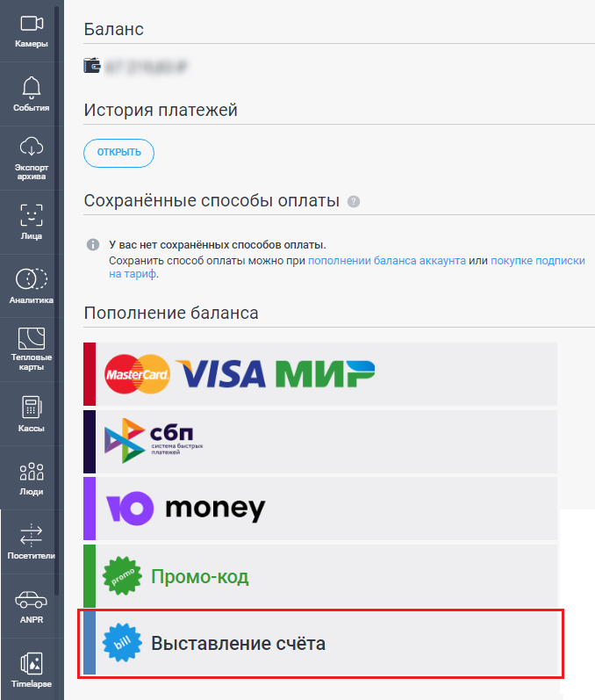Screen dimensions: 595x700
Task: Choose СБП fast payment system option
Action: coord(320,441)
